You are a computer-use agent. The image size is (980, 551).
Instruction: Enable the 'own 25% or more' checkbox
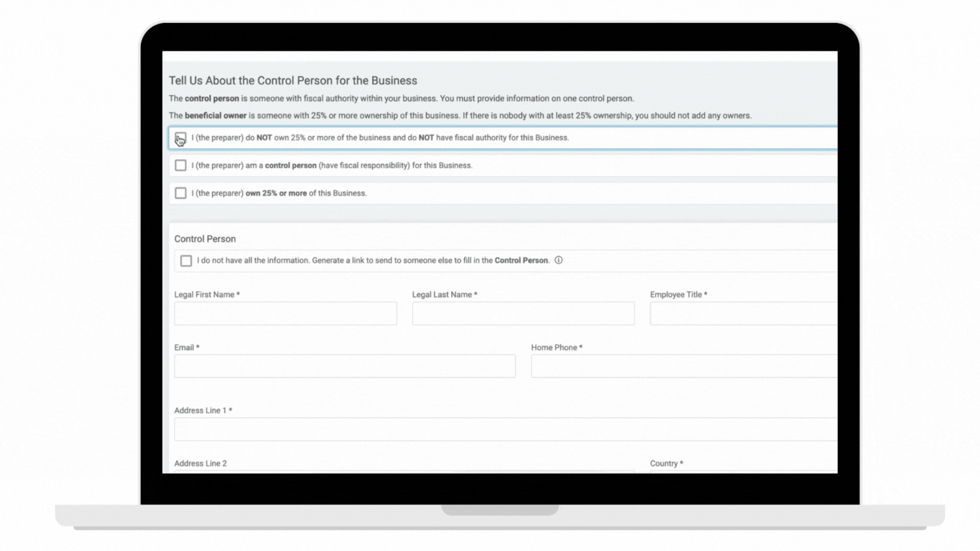click(x=181, y=193)
